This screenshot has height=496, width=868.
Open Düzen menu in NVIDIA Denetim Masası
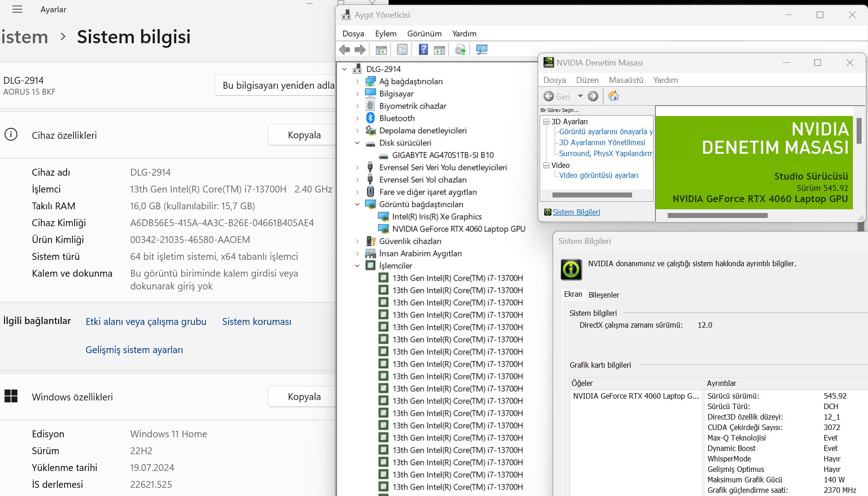587,80
